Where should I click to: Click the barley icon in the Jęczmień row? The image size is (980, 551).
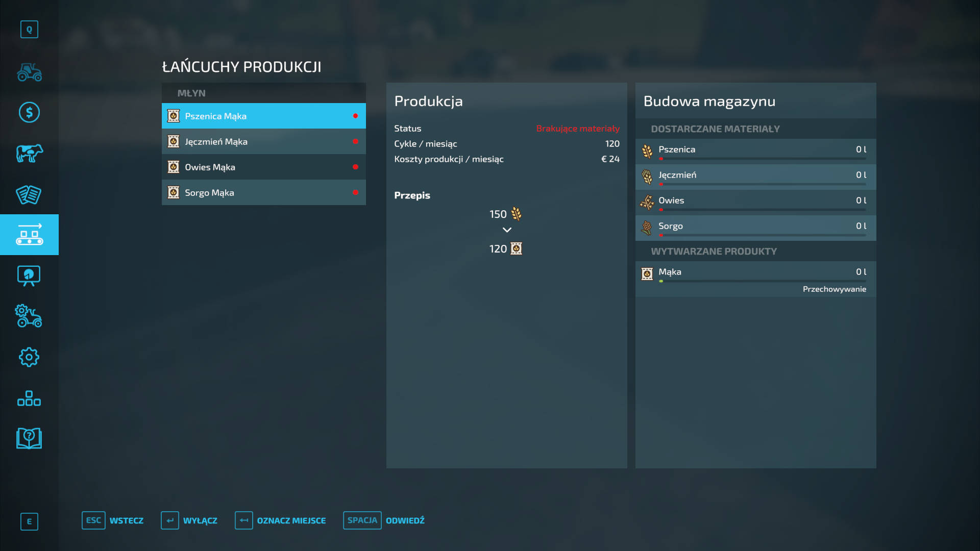(647, 177)
